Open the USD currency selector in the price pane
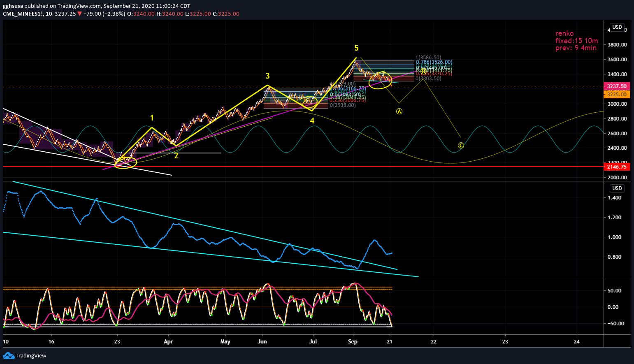This screenshot has width=634, height=364. pyautogui.click(x=617, y=27)
